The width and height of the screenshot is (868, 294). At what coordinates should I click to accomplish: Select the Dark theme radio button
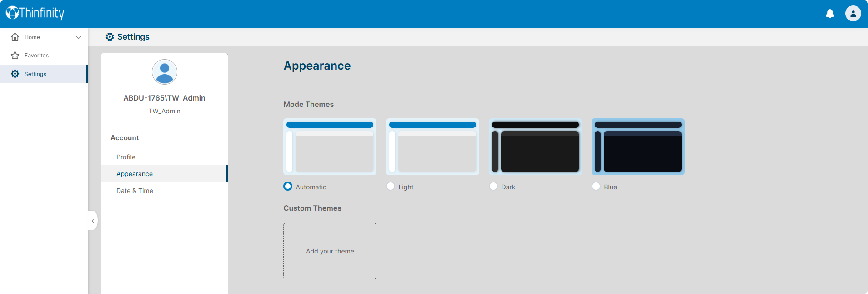pyautogui.click(x=493, y=186)
